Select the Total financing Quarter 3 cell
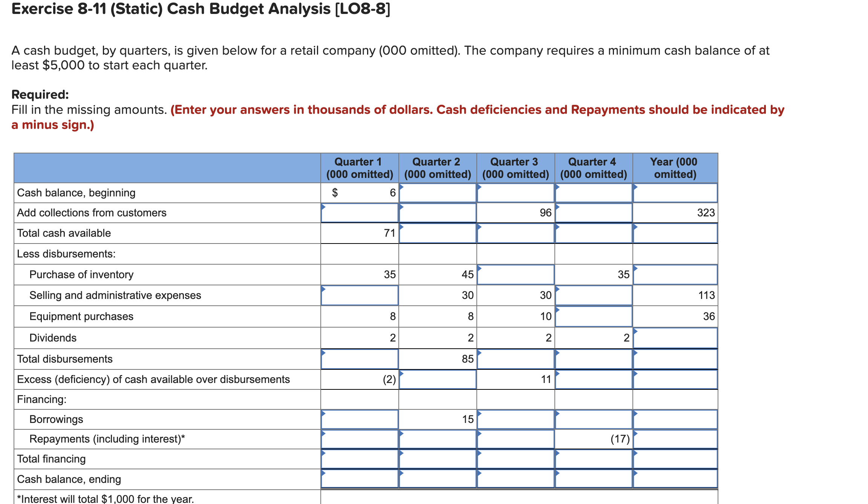Image resolution: width=868 pixels, height=504 pixels. tap(515, 459)
